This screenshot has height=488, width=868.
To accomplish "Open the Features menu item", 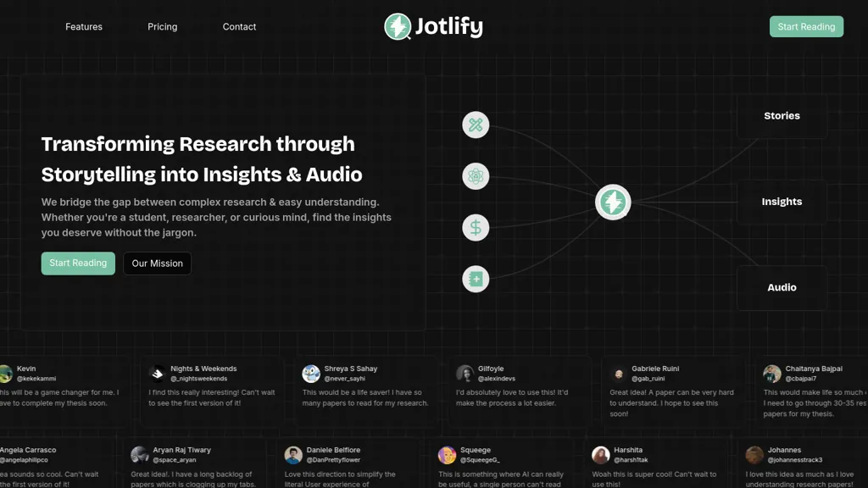I will 84,27.
